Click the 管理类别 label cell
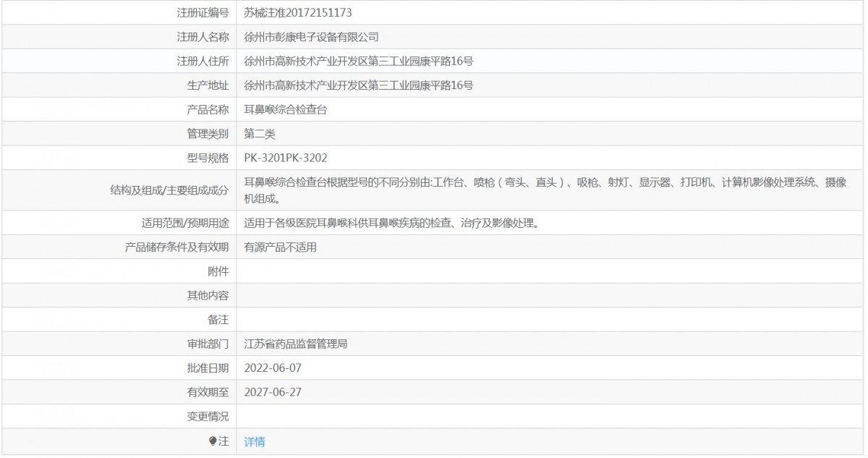 tap(119, 134)
